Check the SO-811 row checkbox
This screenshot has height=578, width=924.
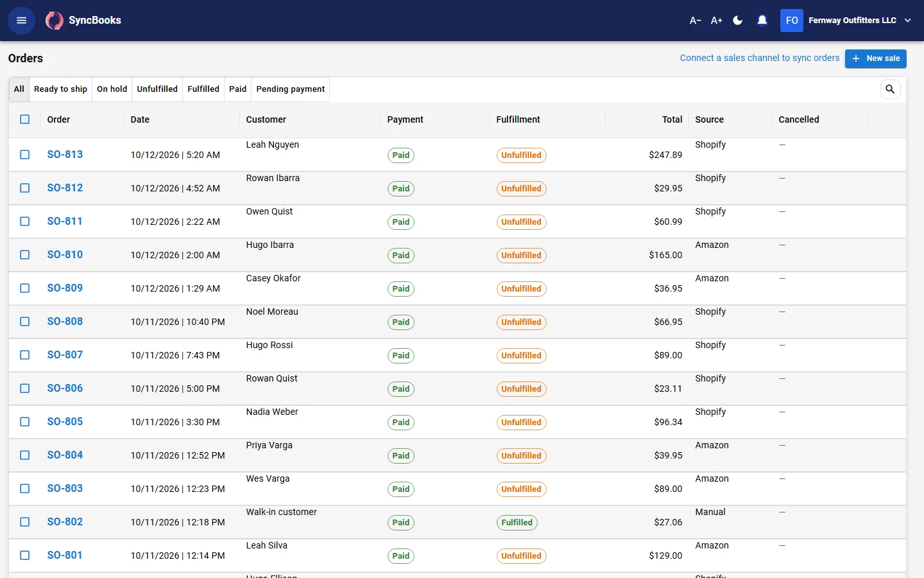click(25, 222)
